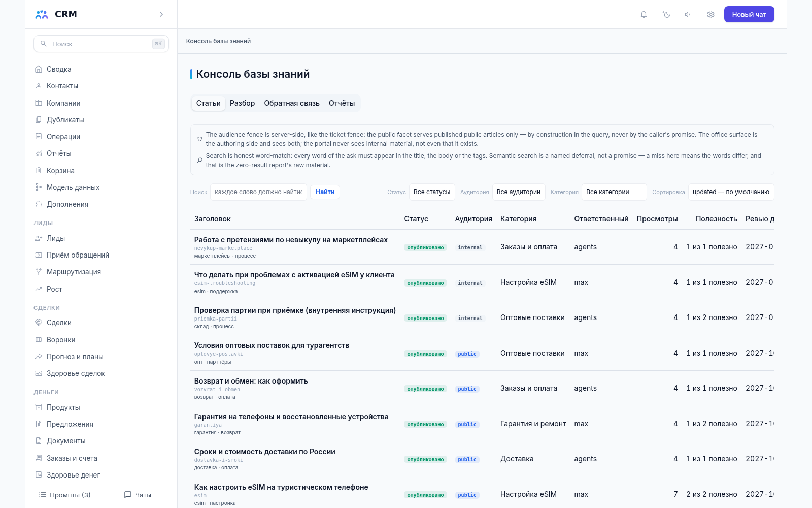Open Модель данных sidebar icon
The width and height of the screenshot is (812, 508).
tap(39, 187)
